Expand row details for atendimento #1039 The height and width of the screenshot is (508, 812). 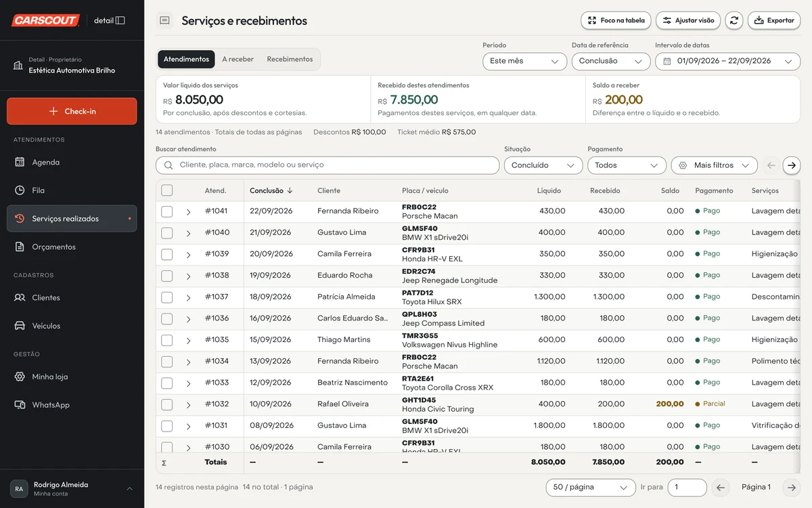point(188,255)
